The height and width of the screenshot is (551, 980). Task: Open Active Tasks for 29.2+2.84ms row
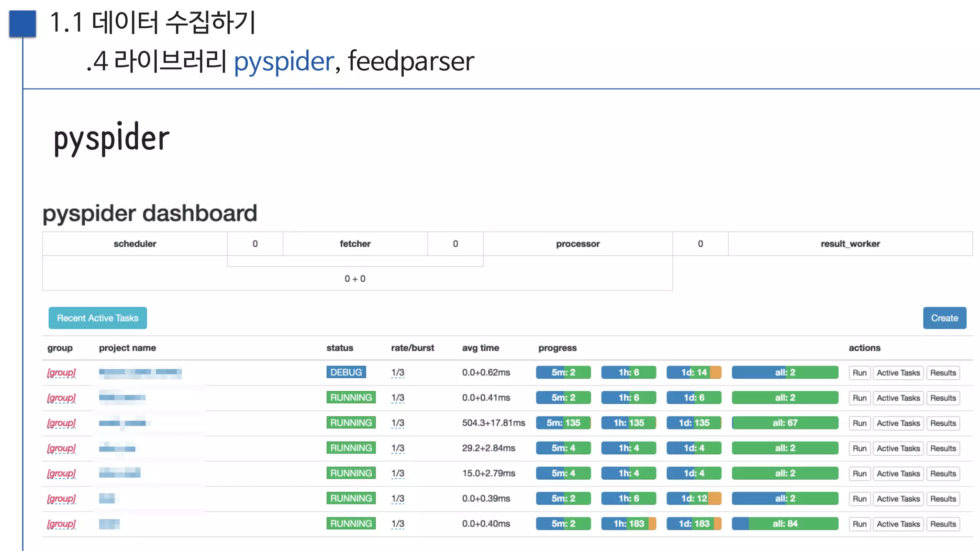tap(898, 449)
